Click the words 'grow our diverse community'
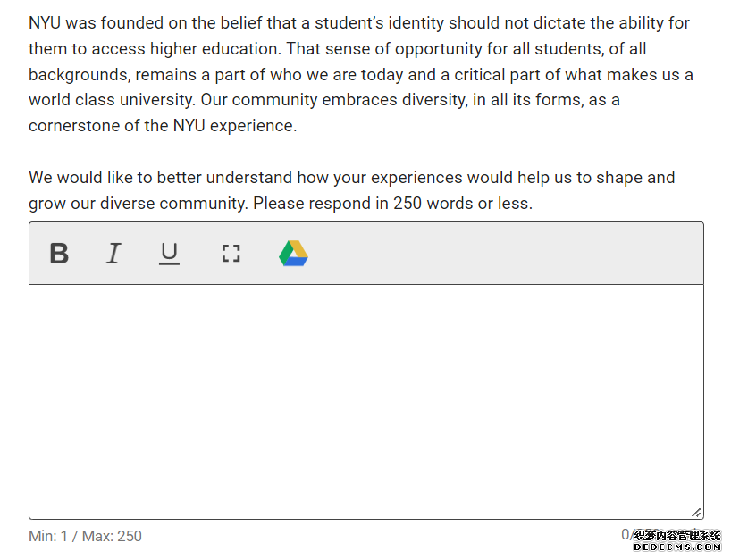Image resolution: width=731 pixels, height=560 pixels. (138, 204)
